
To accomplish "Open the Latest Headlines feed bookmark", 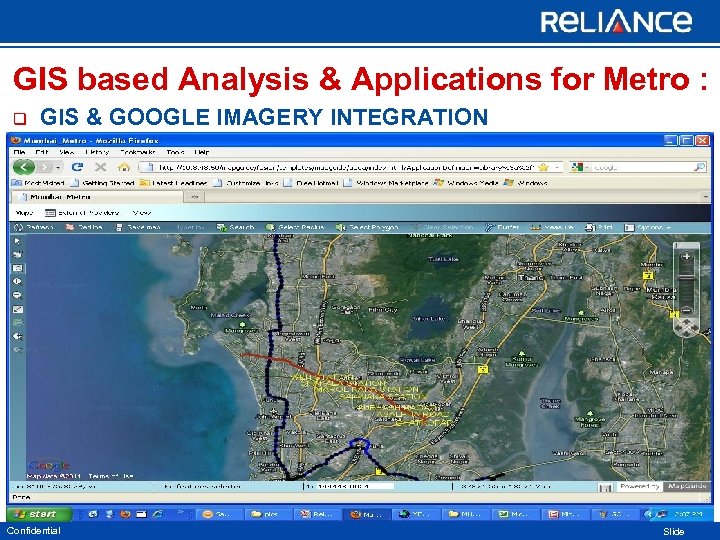I will (x=174, y=183).
